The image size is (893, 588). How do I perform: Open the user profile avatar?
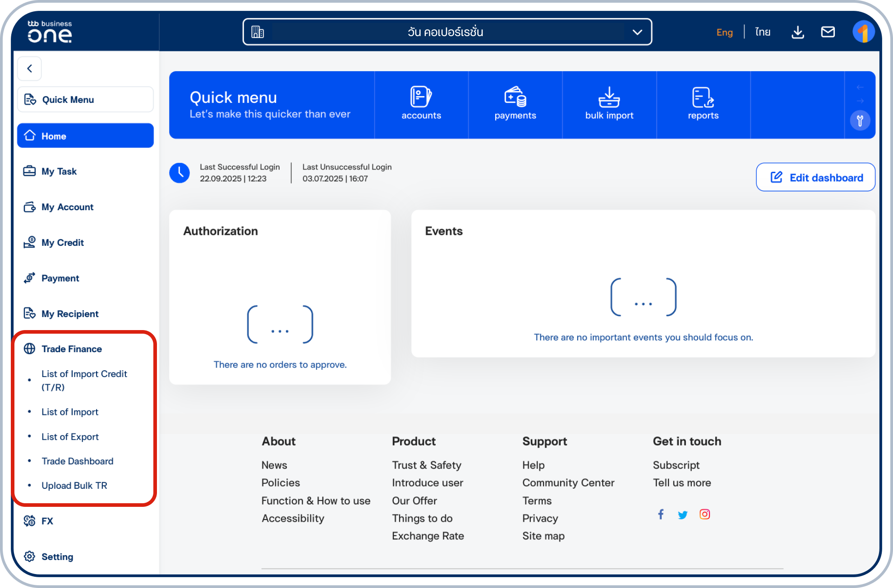click(863, 32)
